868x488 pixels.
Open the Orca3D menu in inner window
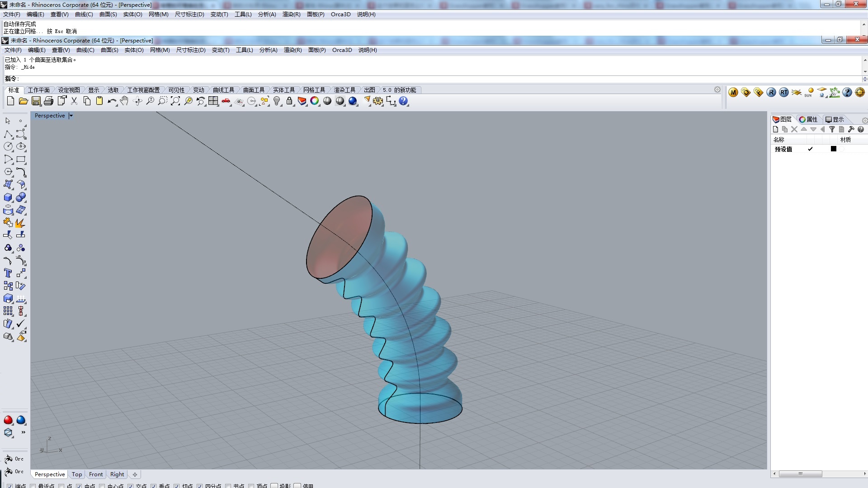[x=342, y=50]
